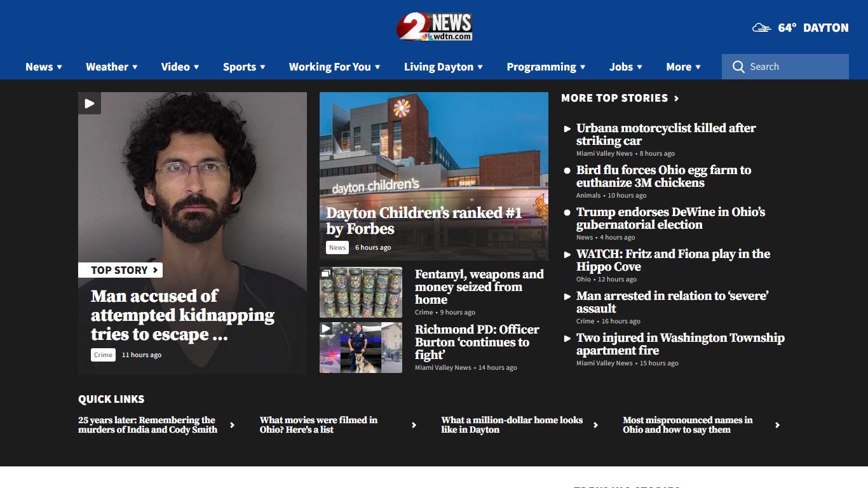868x488 pixels.
Task: Click Animals tag under bird flu story
Action: click(588, 196)
